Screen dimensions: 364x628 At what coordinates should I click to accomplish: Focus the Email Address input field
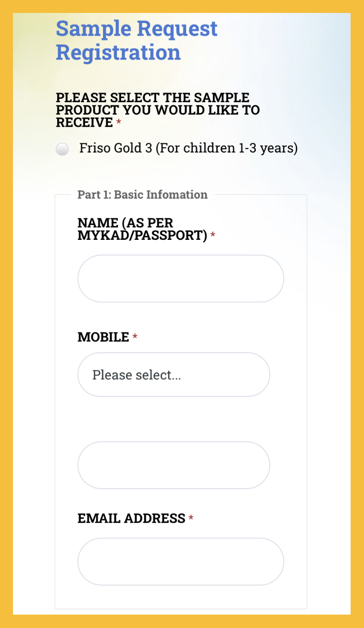pyautogui.click(x=181, y=561)
